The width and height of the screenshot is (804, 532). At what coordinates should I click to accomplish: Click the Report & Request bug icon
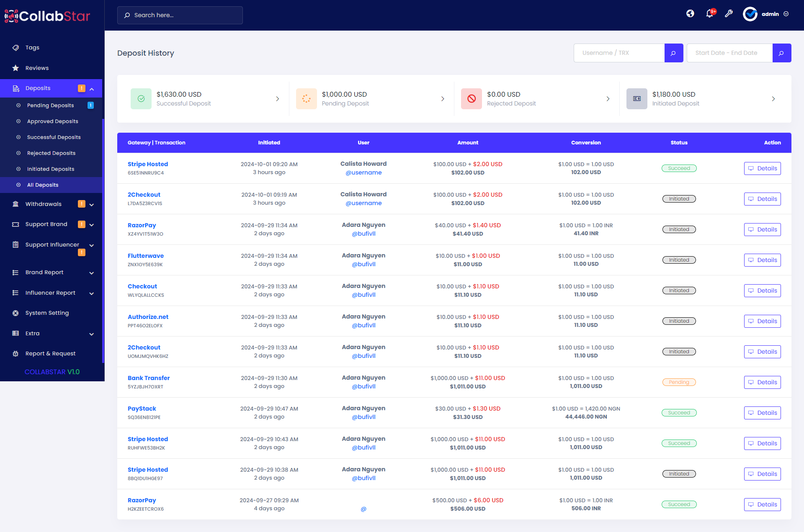tap(15, 353)
